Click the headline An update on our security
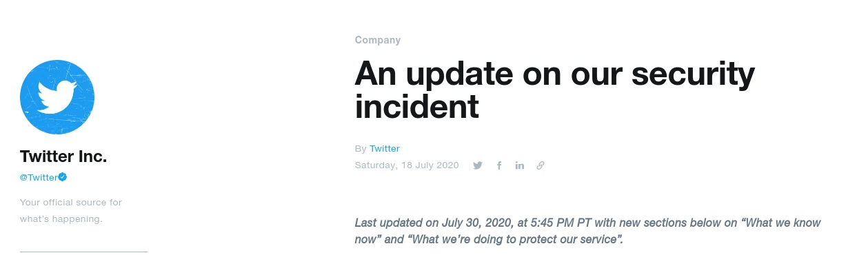The height and width of the screenshot is (264, 868). [555, 74]
